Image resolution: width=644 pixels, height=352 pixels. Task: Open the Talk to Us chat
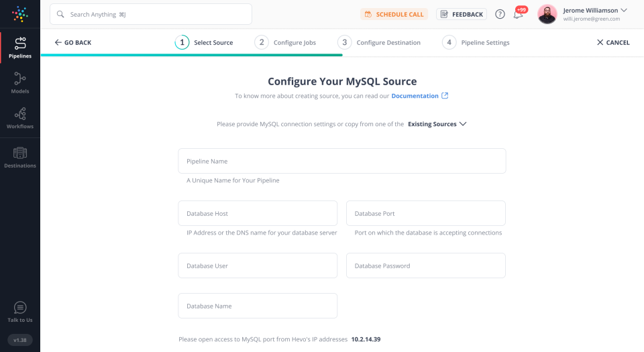coord(19,312)
